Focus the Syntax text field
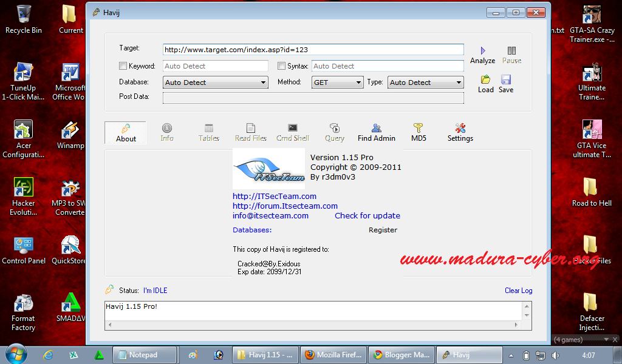The height and width of the screenshot is (364, 622). pyautogui.click(x=388, y=66)
